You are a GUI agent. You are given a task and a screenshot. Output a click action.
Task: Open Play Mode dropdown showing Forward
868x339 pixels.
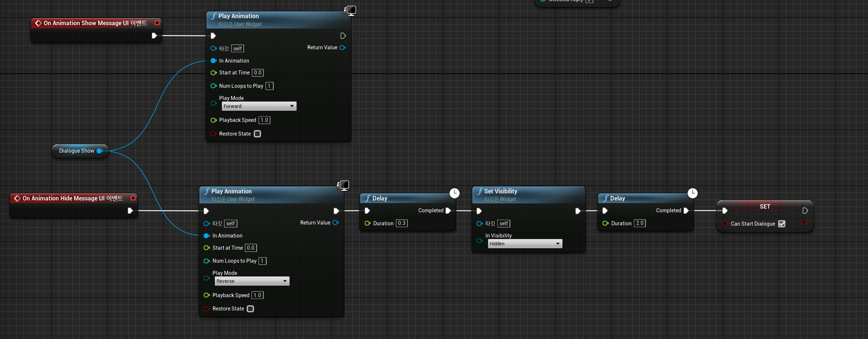(258, 106)
